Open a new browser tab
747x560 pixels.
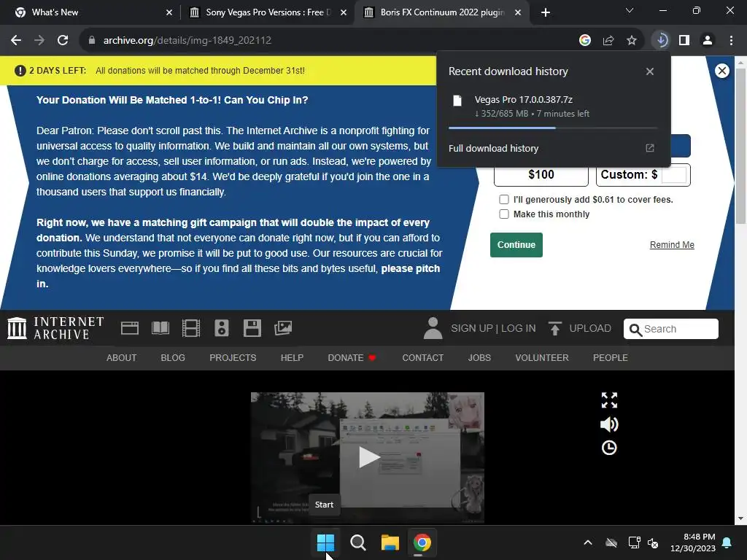click(546, 12)
